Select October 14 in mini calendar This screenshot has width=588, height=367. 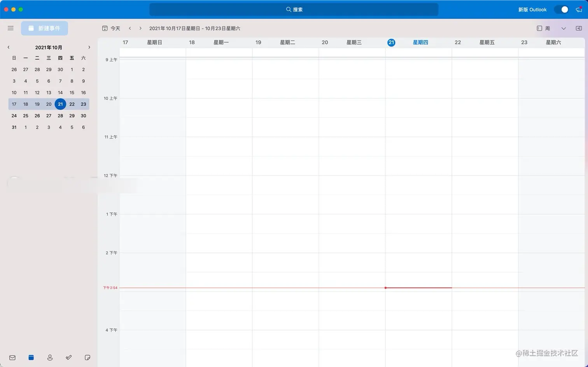[60, 93]
